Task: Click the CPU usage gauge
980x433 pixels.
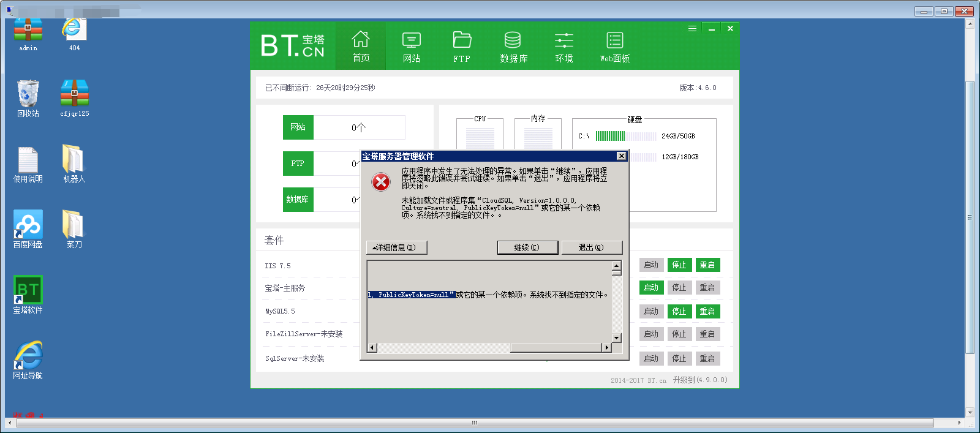Action: click(480, 138)
